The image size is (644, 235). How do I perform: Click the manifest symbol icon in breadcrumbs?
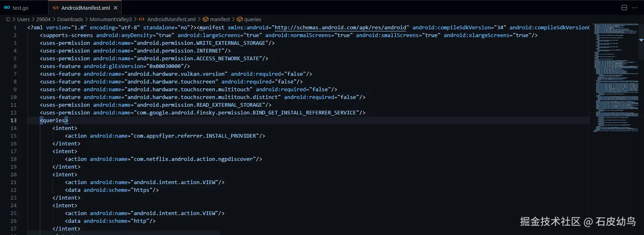tap(206, 19)
